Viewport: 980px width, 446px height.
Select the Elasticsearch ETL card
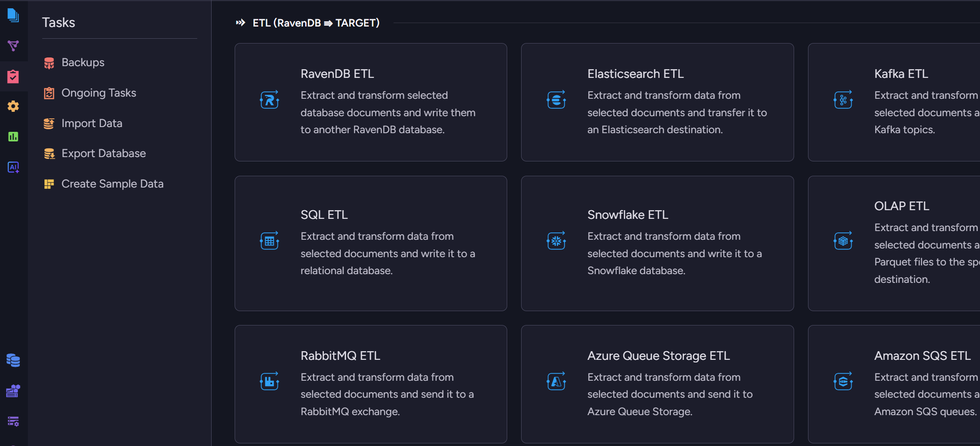[657, 102]
